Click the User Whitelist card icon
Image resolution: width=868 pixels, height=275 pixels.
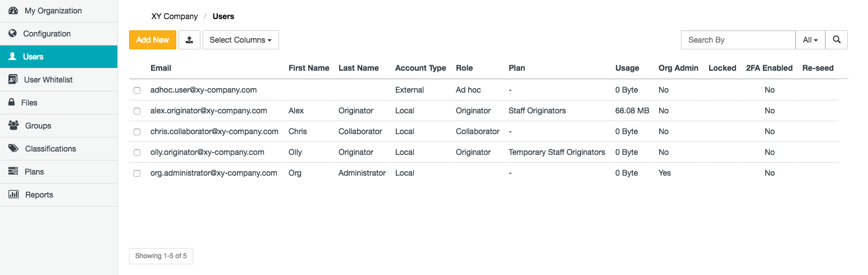tap(13, 80)
